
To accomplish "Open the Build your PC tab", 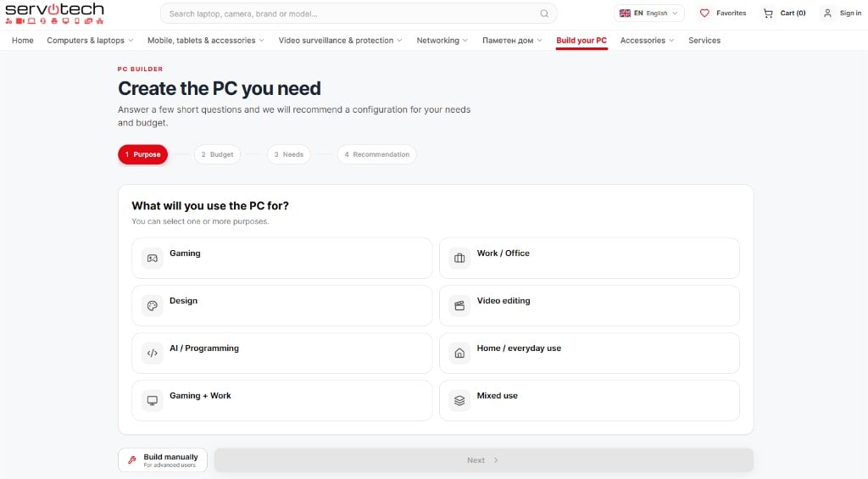I will [581, 41].
